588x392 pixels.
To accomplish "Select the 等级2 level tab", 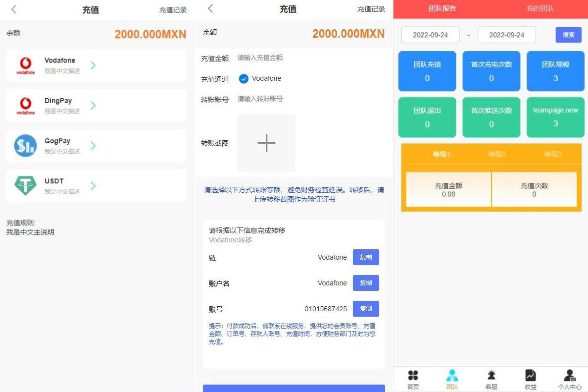I will [497, 154].
